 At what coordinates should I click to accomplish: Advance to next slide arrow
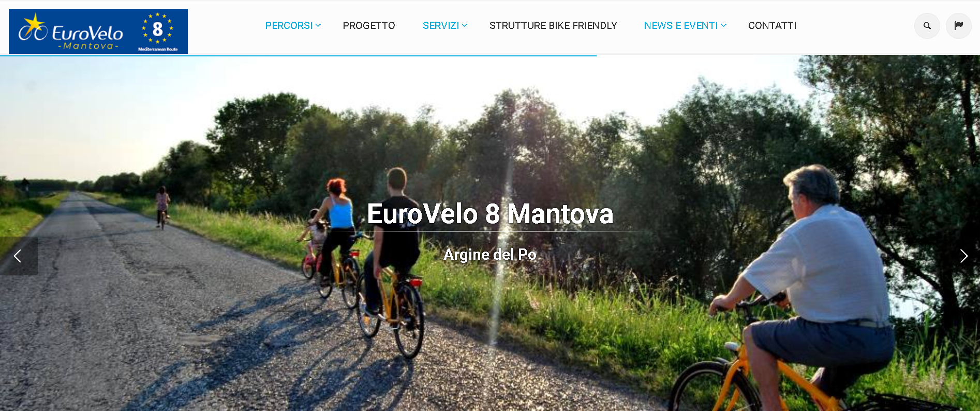(x=963, y=256)
